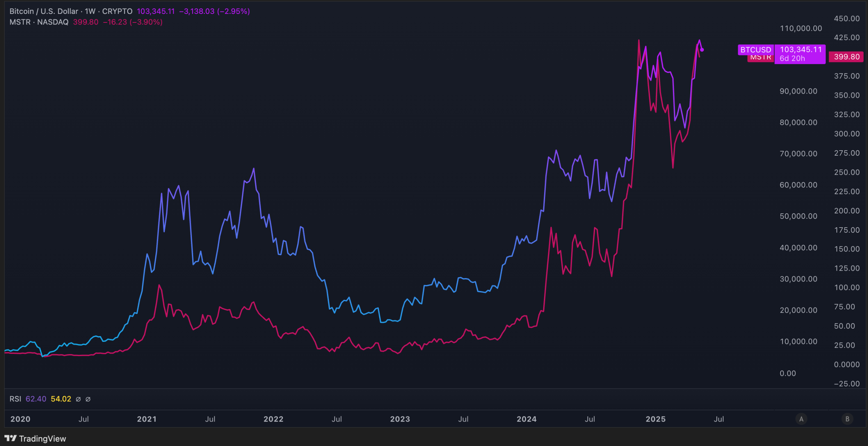This screenshot has height=446, width=868.
Task: Click the 110,000.00 BTC scale label
Action: click(x=801, y=28)
